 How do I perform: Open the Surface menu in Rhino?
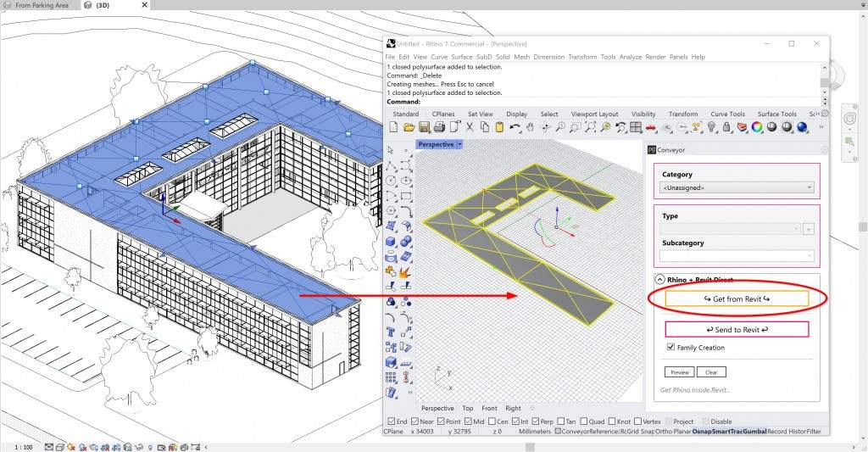pyautogui.click(x=462, y=57)
